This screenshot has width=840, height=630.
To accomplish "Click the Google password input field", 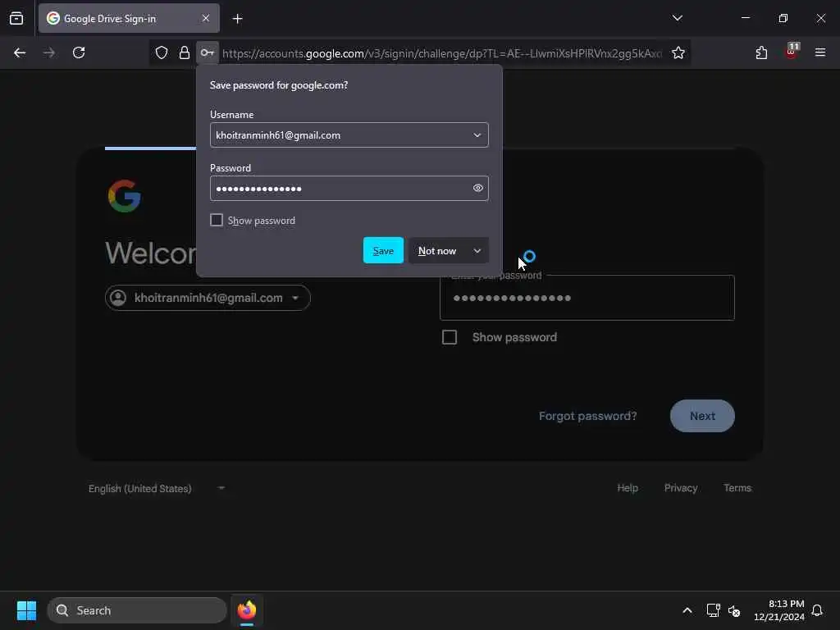I will (x=587, y=298).
